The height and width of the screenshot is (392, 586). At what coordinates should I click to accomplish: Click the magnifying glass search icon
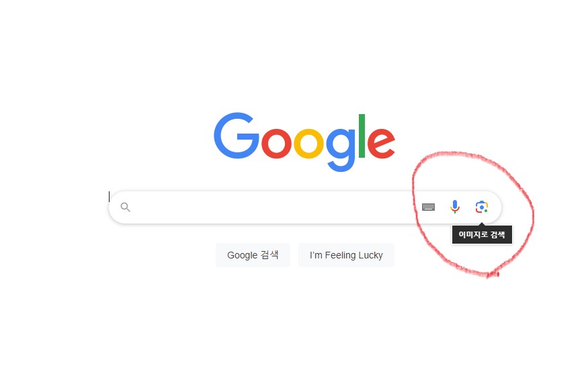coord(126,207)
